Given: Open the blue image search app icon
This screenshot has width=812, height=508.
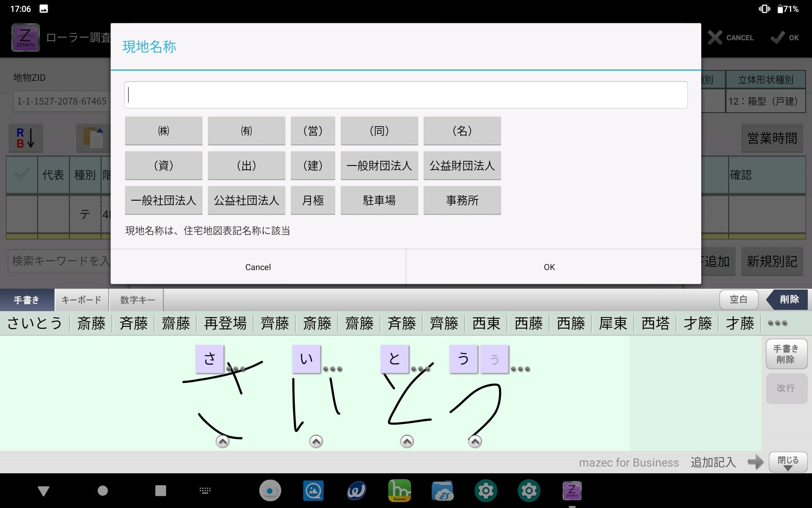Looking at the screenshot, I should tap(313, 491).
